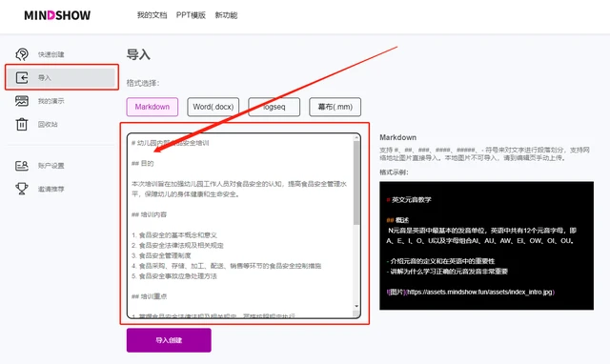Click inside the markdown content text area
Image resolution: width=610 pixels, height=364 pixels.
(x=240, y=226)
